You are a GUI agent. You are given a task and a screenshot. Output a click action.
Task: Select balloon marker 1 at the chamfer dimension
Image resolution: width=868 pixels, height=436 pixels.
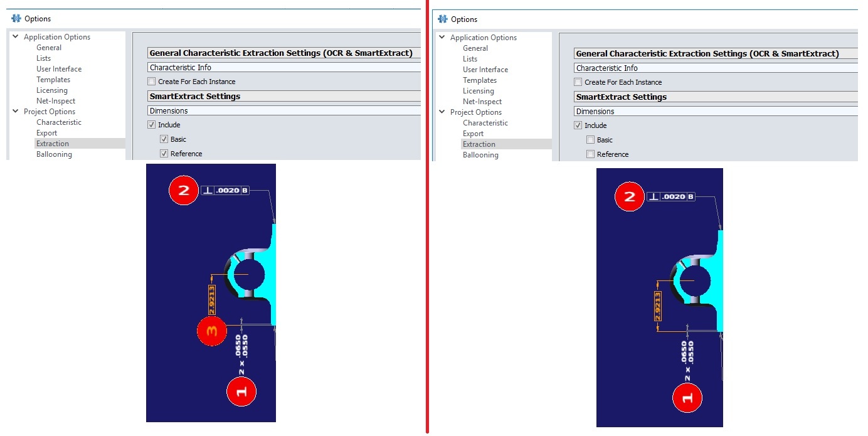tap(241, 391)
